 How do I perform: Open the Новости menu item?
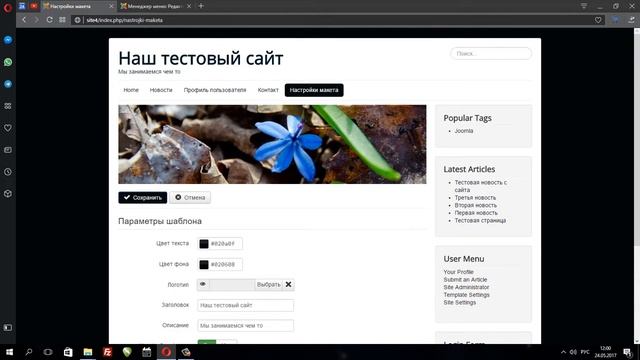[x=161, y=90]
